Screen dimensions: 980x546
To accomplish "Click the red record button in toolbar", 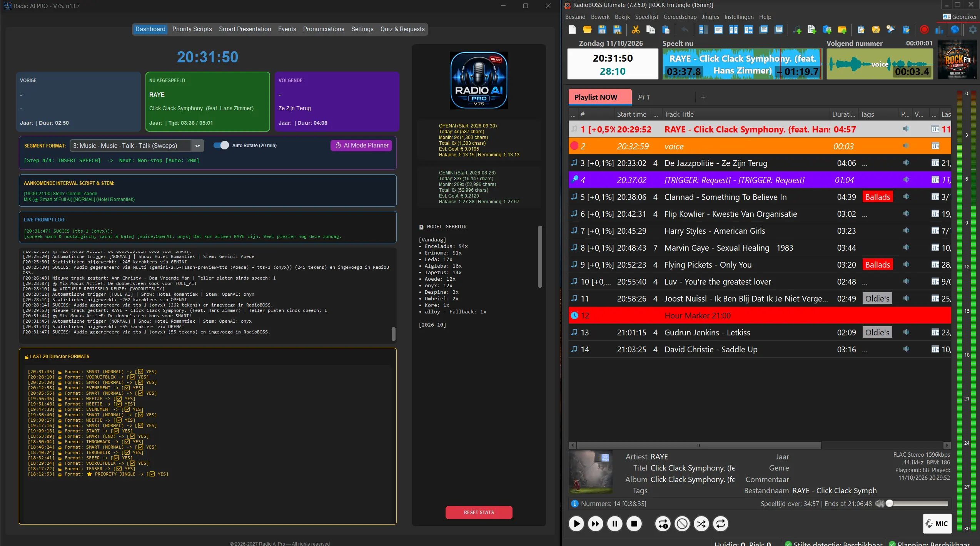I will [924, 30].
